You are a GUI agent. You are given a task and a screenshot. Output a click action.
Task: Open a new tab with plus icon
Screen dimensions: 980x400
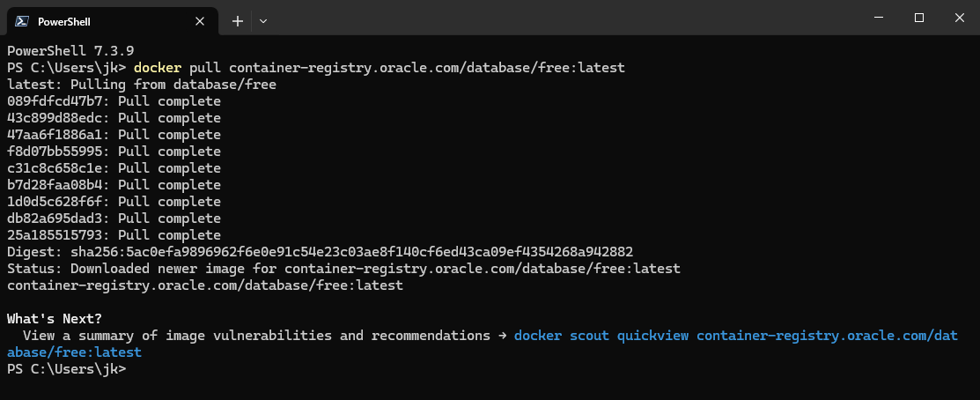[x=238, y=21]
